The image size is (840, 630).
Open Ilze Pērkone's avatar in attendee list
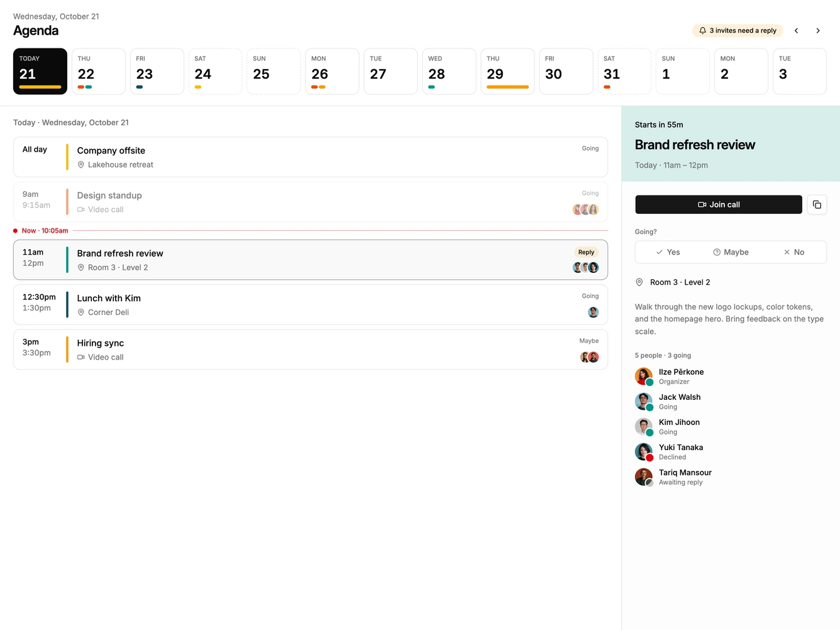tap(644, 377)
